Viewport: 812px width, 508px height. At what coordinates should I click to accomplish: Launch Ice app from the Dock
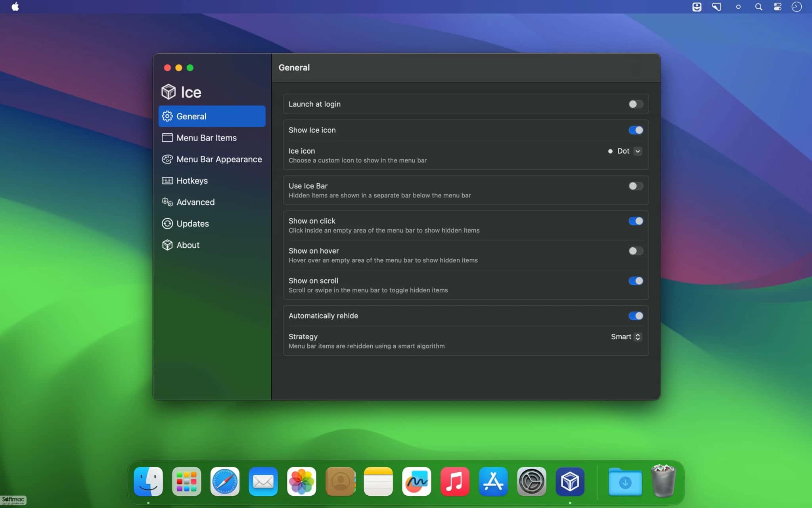[570, 481]
